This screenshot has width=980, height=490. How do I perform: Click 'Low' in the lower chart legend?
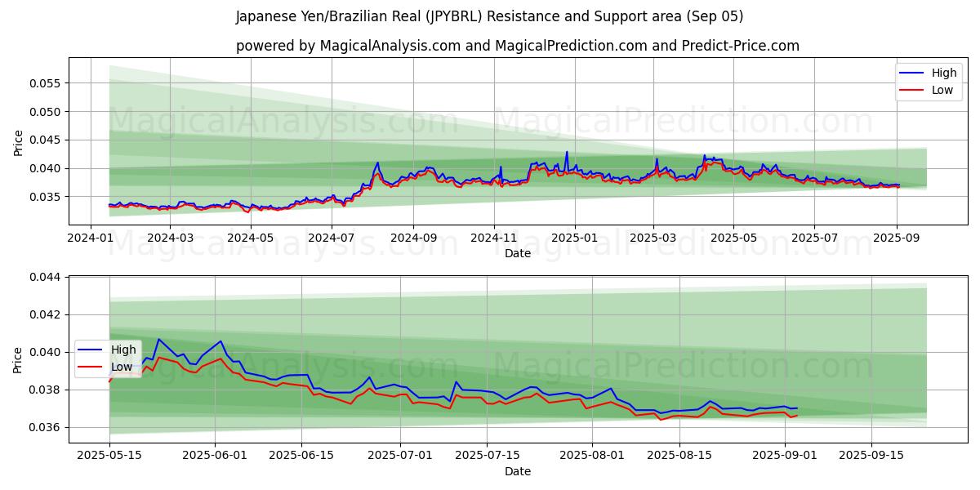pos(122,367)
